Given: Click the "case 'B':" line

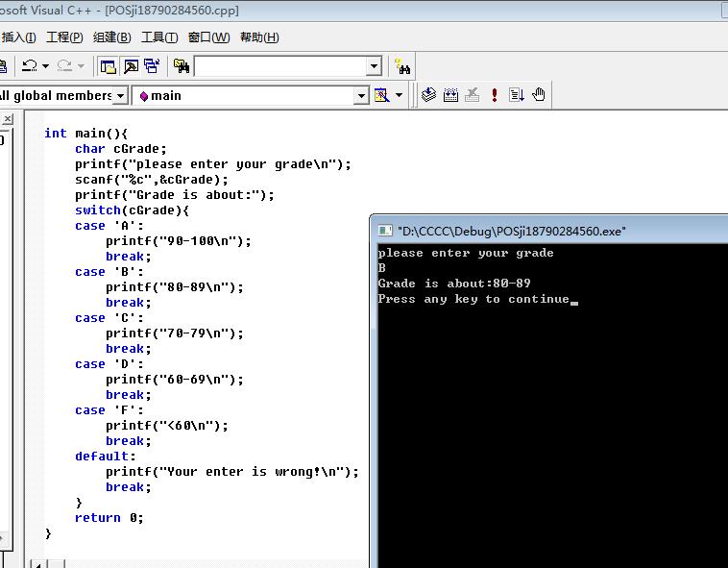Looking at the screenshot, I should tap(109, 272).
